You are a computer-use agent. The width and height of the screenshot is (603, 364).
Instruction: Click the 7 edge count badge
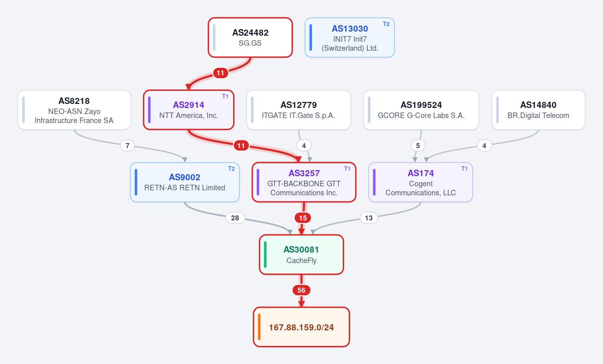click(x=128, y=146)
